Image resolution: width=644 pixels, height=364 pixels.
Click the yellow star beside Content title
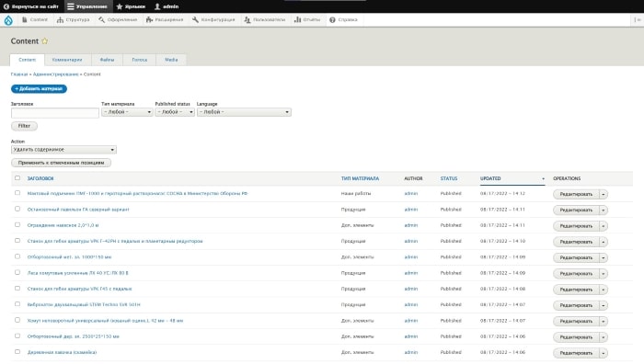[45, 41]
